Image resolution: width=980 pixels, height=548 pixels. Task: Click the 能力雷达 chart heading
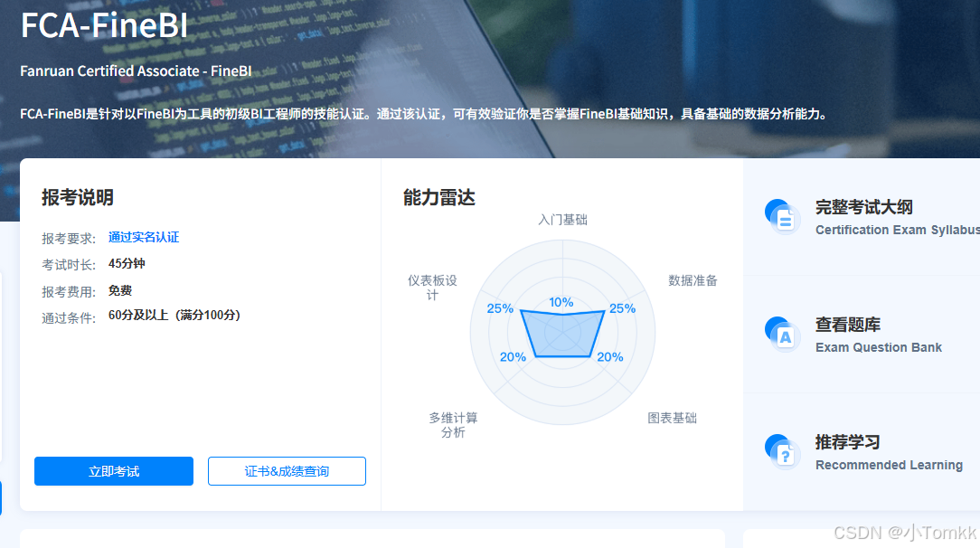(x=438, y=197)
